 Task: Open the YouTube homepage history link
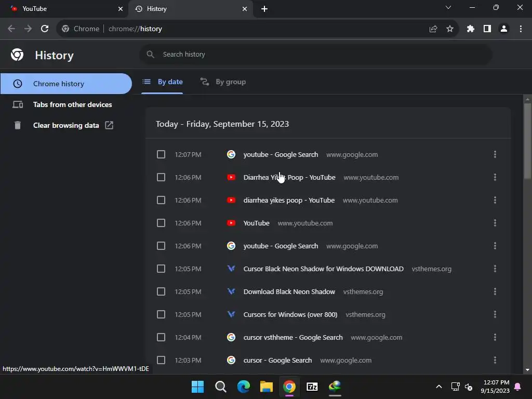pos(257,223)
